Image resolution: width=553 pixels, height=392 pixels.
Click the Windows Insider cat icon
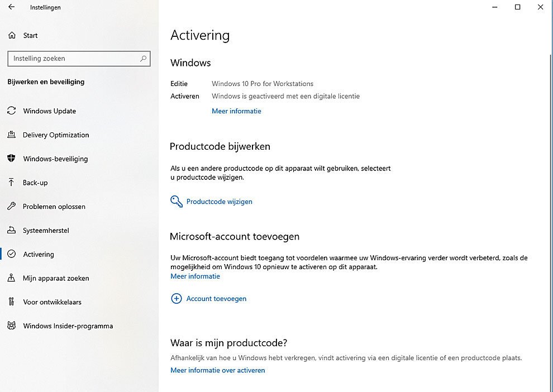(x=12, y=326)
